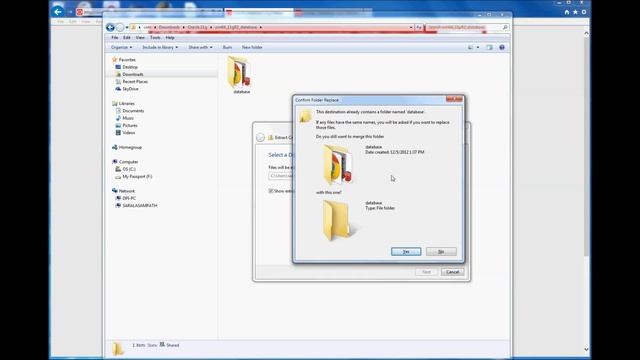
Task: Close the Confirm Folder Replace dialog
Action: (454, 99)
